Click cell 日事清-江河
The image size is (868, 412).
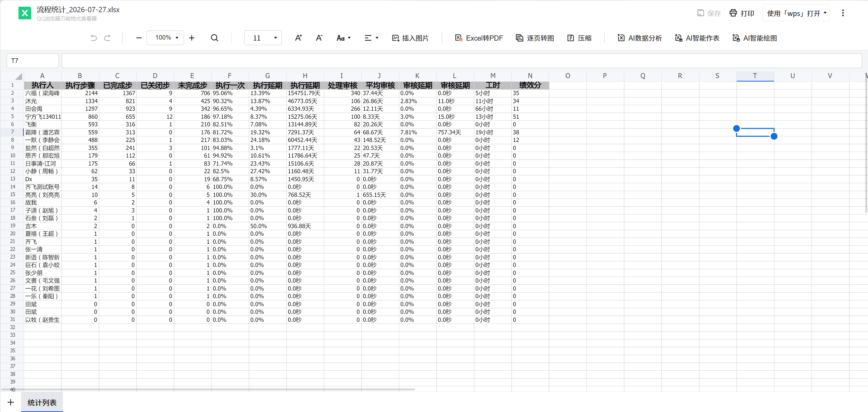(42, 163)
